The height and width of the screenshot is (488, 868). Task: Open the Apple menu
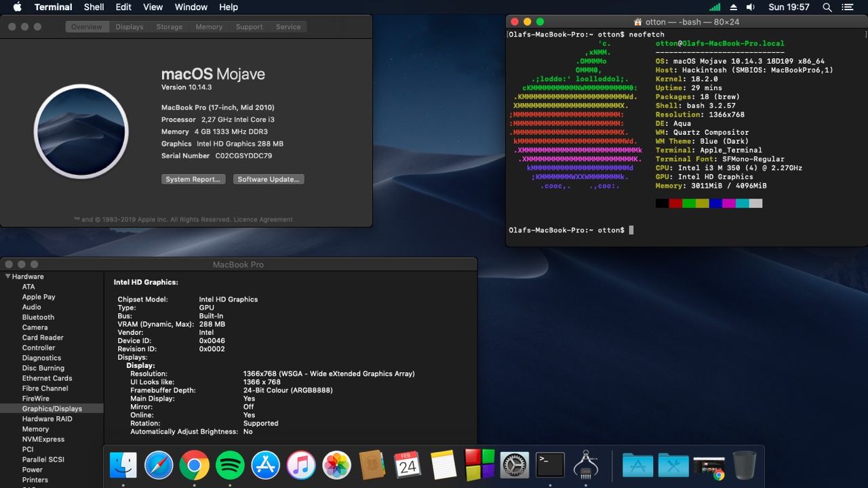coord(17,7)
